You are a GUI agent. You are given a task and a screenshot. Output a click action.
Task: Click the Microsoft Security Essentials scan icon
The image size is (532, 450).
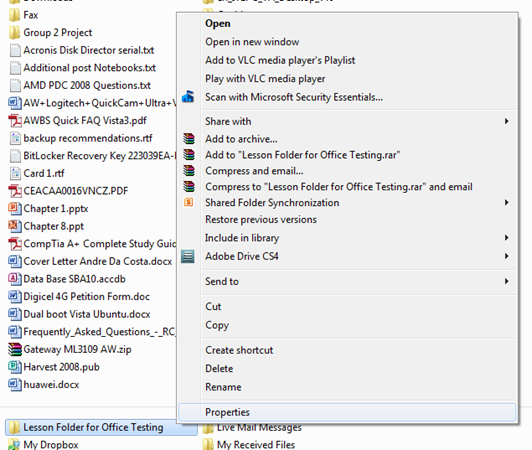point(188,97)
